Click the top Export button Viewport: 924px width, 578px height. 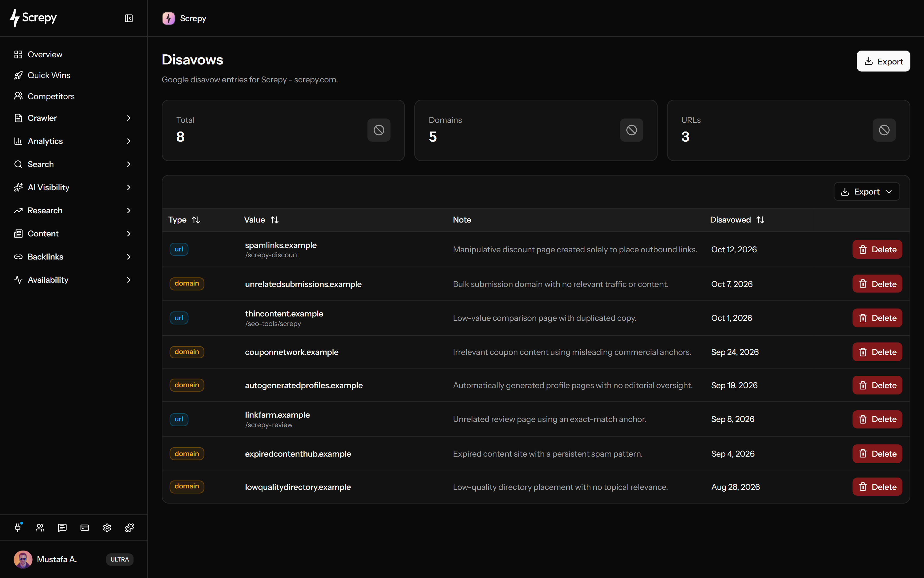[883, 61]
